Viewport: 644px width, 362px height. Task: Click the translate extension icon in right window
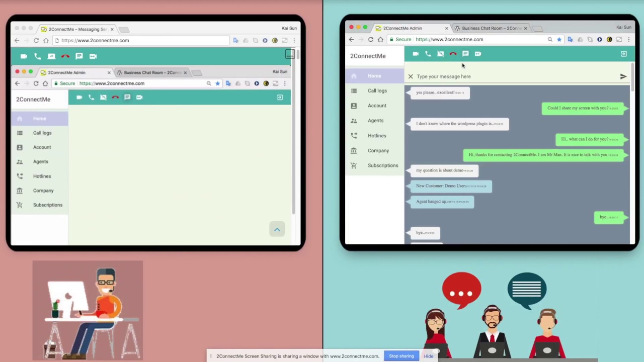570,40
